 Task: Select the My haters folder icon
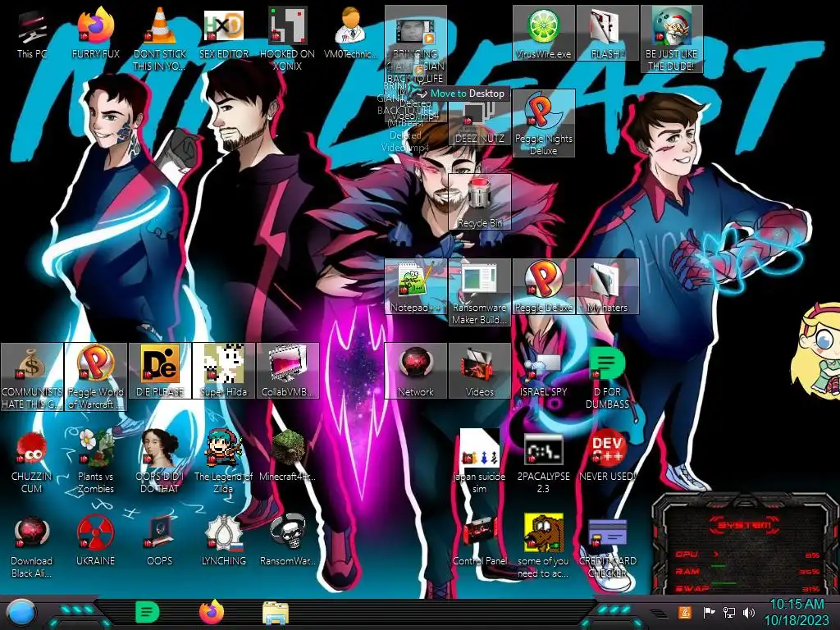(x=607, y=286)
